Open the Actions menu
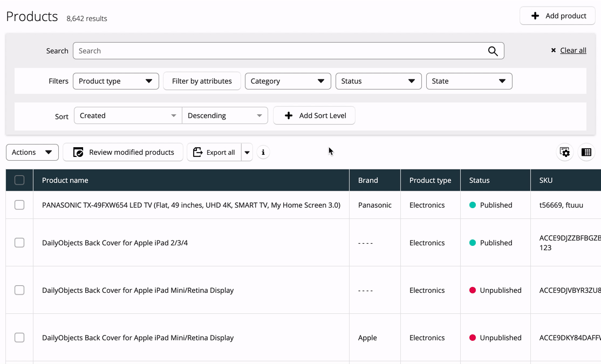601x364 pixels. click(32, 152)
